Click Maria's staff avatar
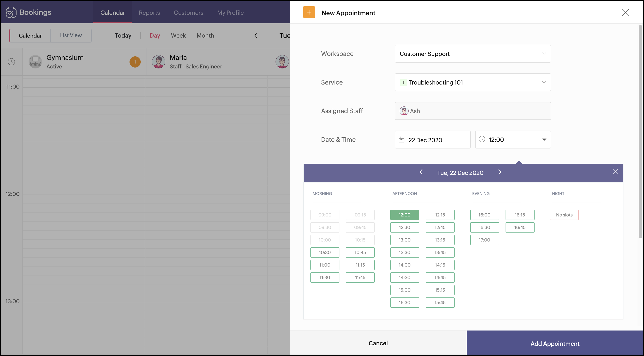Image resolution: width=644 pixels, height=356 pixels. [x=159, y=61]
